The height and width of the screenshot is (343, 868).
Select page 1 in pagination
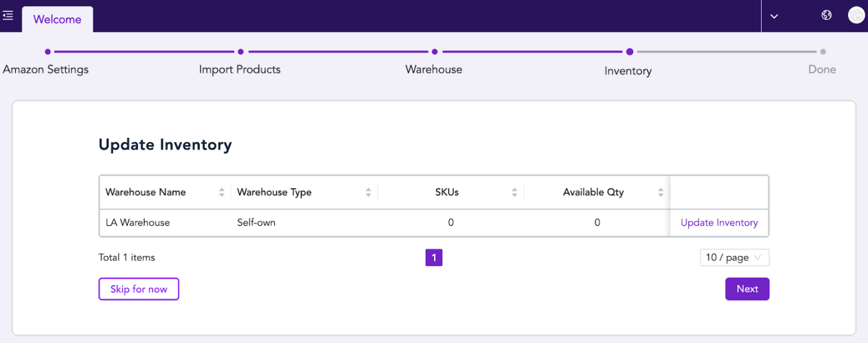click(x=434, y=257)
